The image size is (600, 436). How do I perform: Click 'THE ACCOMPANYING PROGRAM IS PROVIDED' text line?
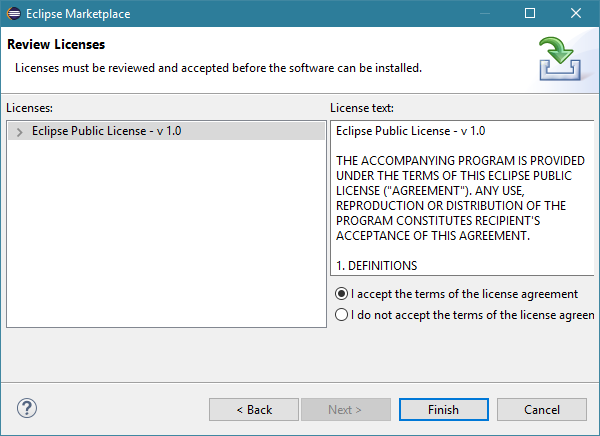[460, 160]
